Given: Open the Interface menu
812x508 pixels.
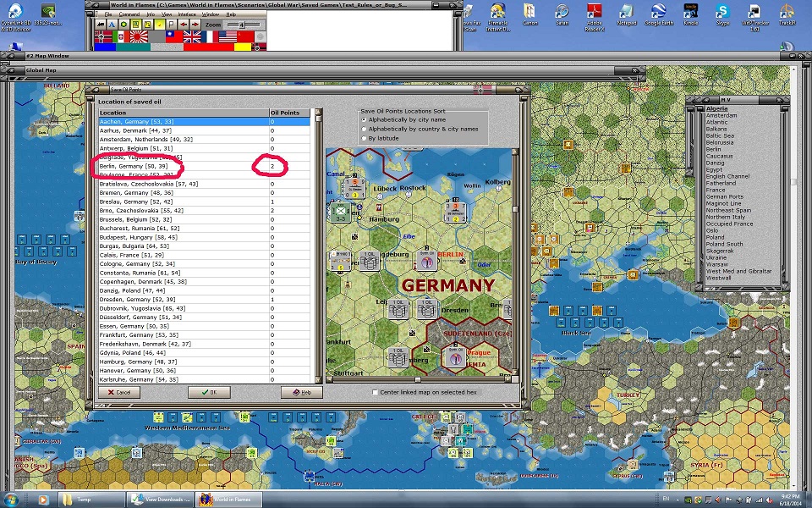Looking at the screenshot, I should point(187,14).
